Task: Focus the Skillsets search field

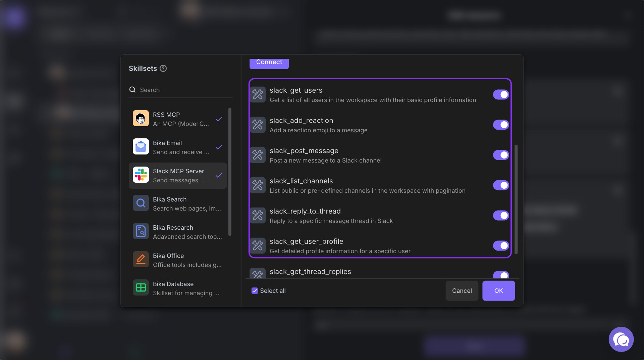Action: (x=184, y=90)
